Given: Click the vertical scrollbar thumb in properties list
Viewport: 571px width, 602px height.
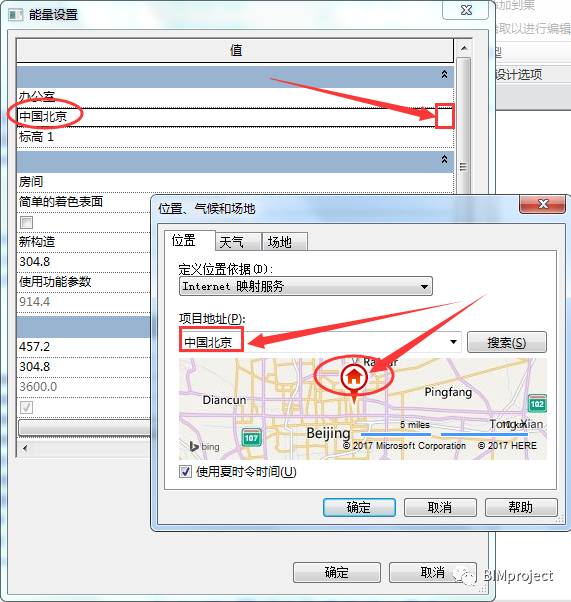Looking at the screenshot, I should click(x=464, y=127).
